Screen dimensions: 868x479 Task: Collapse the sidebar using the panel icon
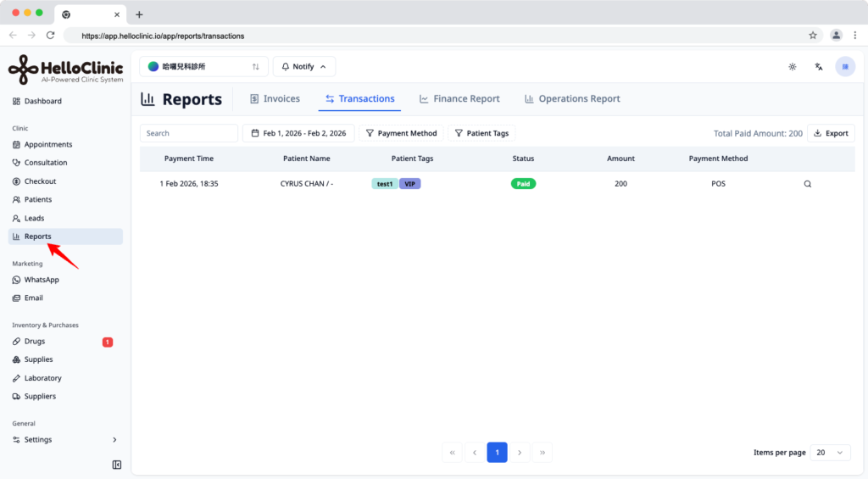(117, 465)
